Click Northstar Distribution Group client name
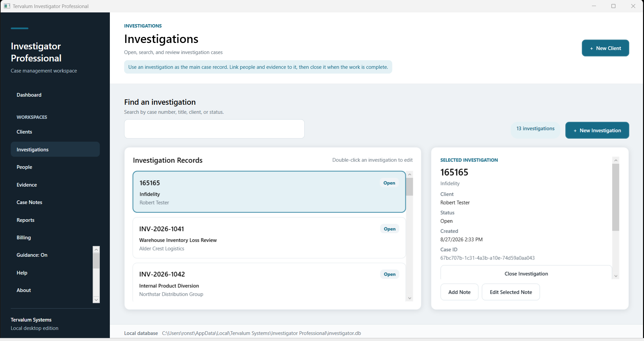The image size is (644, 341). (x=171, y=294)
